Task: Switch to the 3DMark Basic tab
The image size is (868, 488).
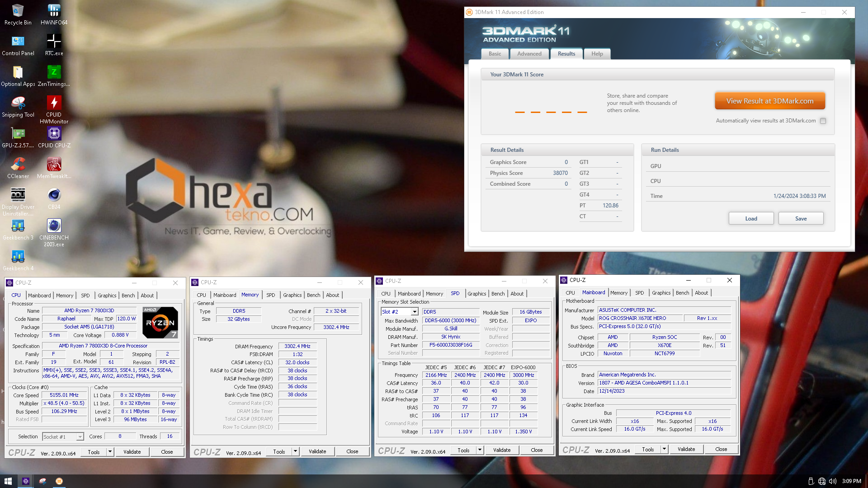Action: pos(495,54)
